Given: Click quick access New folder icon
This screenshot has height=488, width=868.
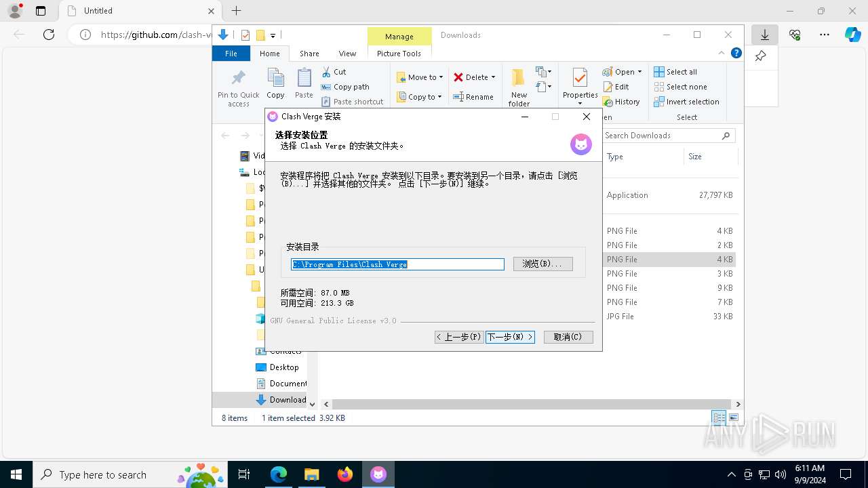Looking at the screenshot, I should [260, 35].
